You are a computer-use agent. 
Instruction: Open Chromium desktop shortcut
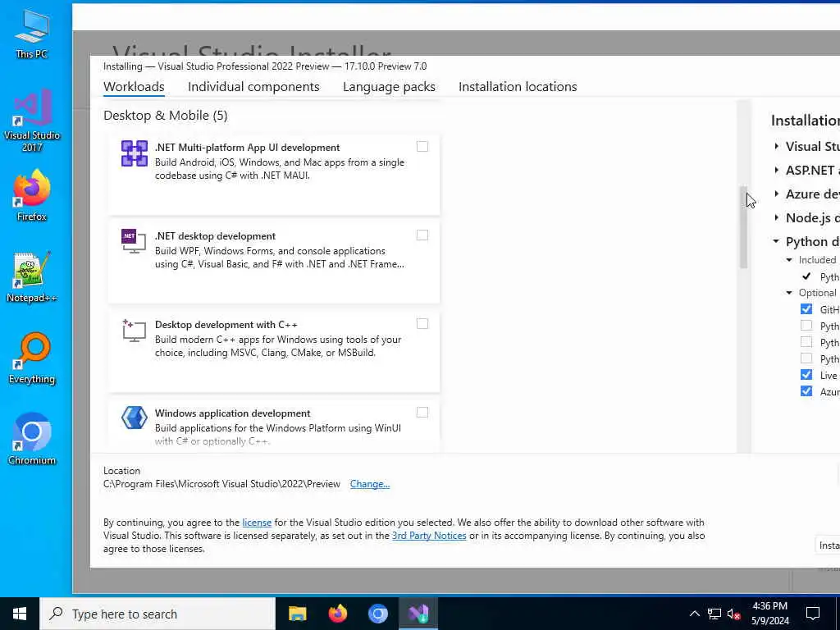click(32, 440)
